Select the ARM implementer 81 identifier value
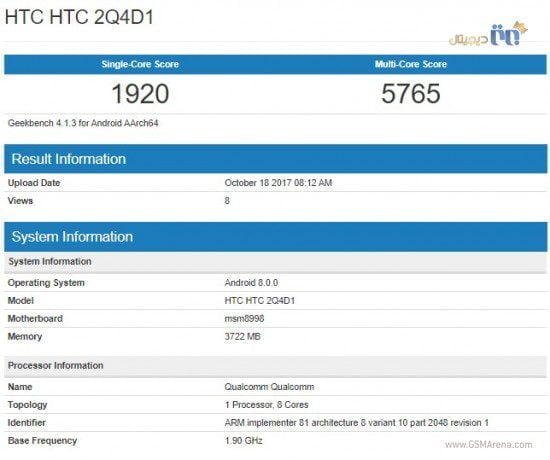 pos(356,423)
